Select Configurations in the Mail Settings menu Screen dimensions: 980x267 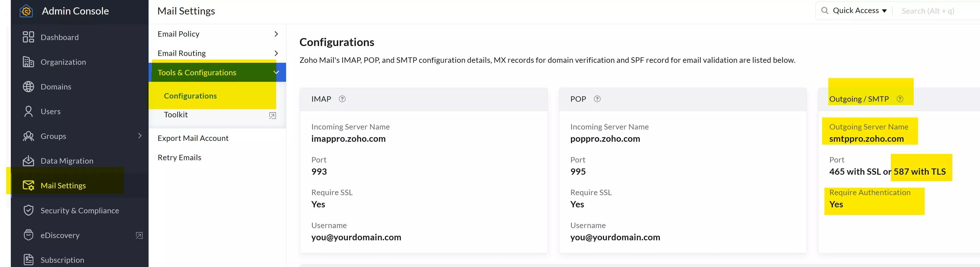point(190,96)
